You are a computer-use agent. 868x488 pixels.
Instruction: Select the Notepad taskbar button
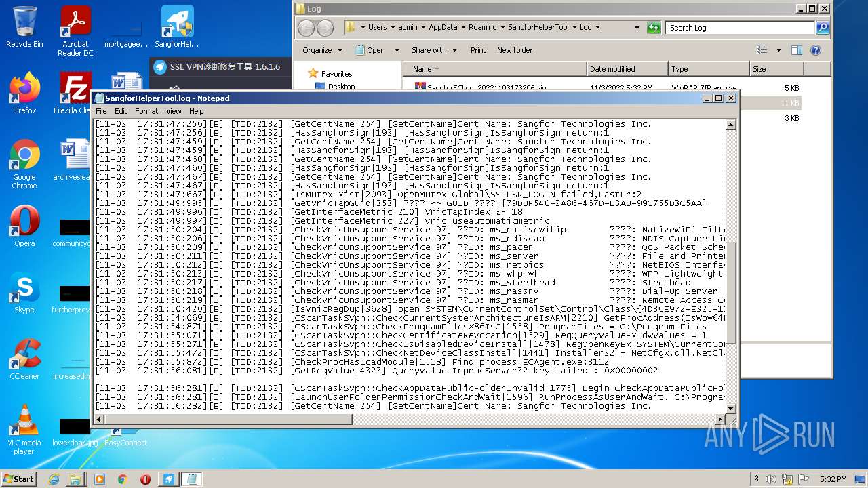coord(192,479)
